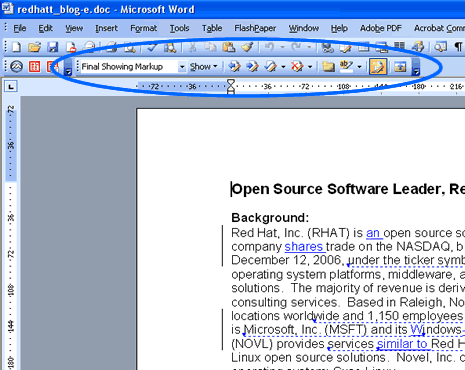Image resolution: width=465 pixels, height=370 pixels.
Task: Click the tab-stop selector button beside the ruler
Action: (x=11, y=87)
